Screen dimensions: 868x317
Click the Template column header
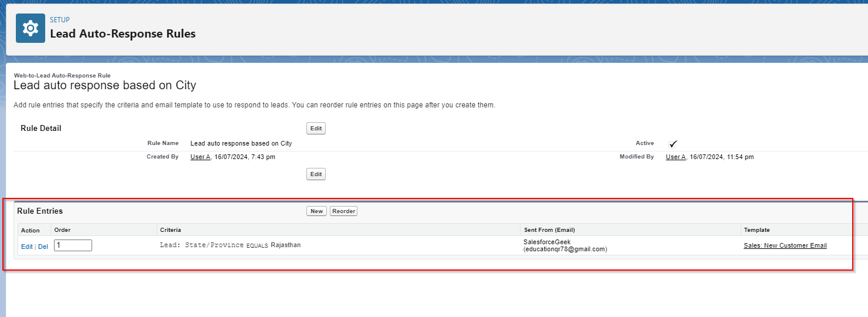[x=756, y=230]
